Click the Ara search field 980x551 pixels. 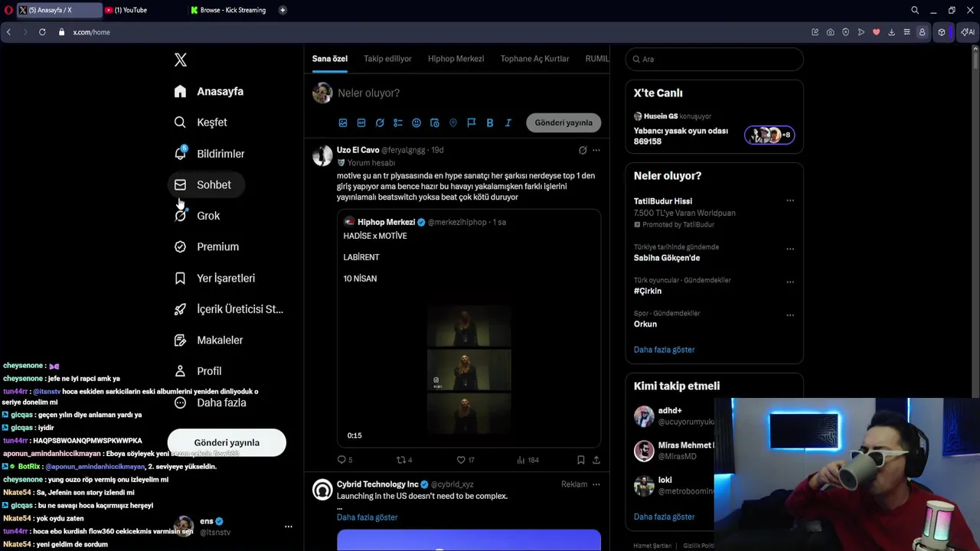(714, 59)
